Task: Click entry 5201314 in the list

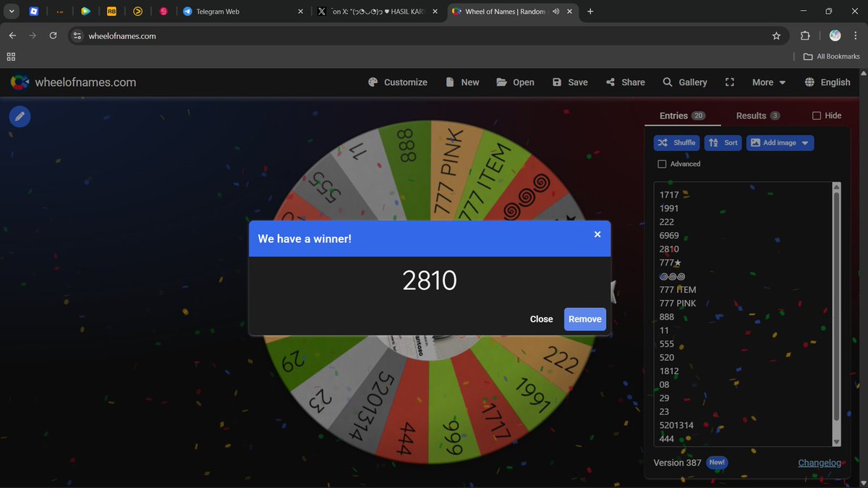Action: tap(676, 425)
